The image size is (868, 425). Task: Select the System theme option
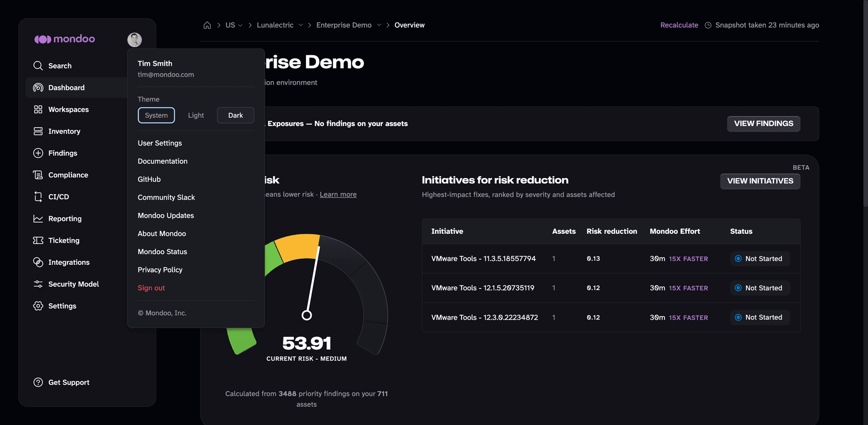(x=156, y=115)
